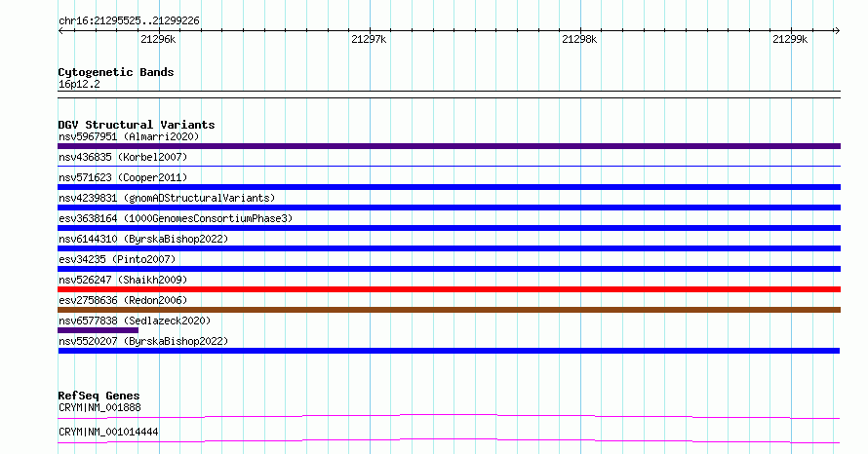
Task: Click the 21296k ruler tick label
Action: (x=158, y=39)
